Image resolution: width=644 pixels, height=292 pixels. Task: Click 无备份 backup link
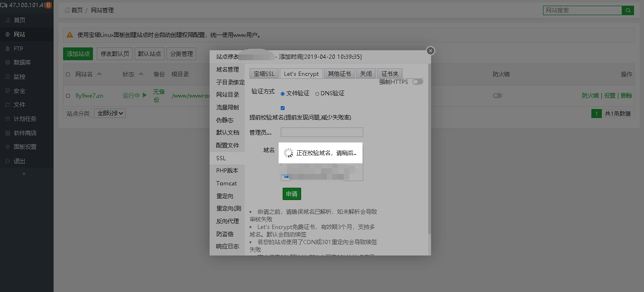point(159,96)
